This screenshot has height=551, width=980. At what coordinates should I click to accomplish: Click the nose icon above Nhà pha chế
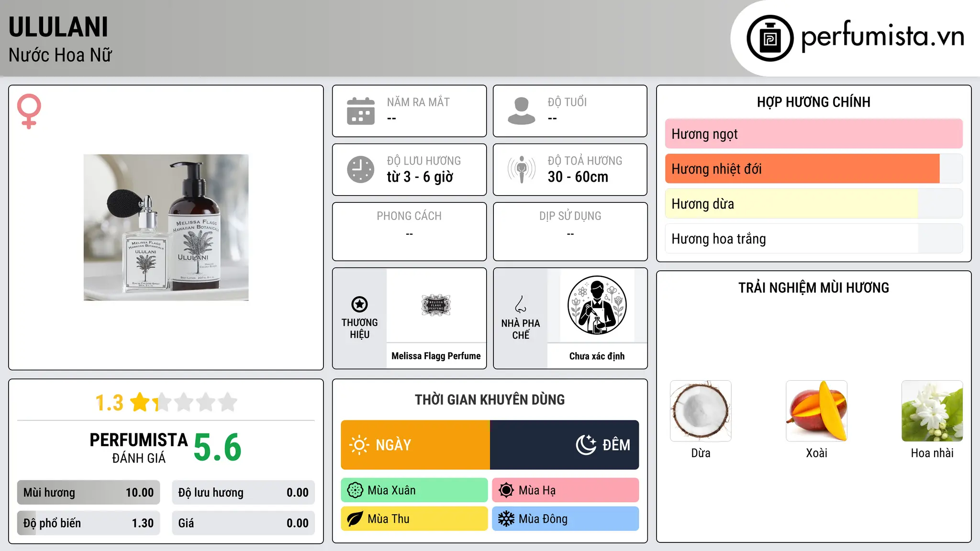click(x=521, y=304)
